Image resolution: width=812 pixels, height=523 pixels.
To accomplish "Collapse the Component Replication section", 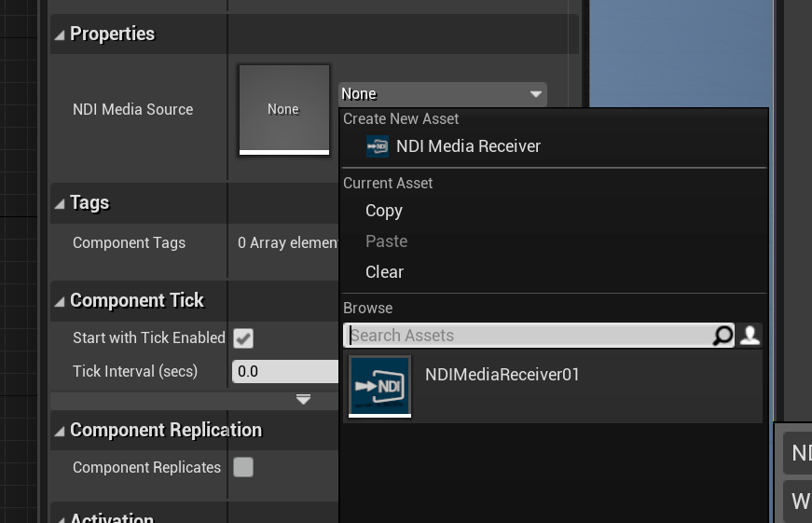I will point(60,431).
